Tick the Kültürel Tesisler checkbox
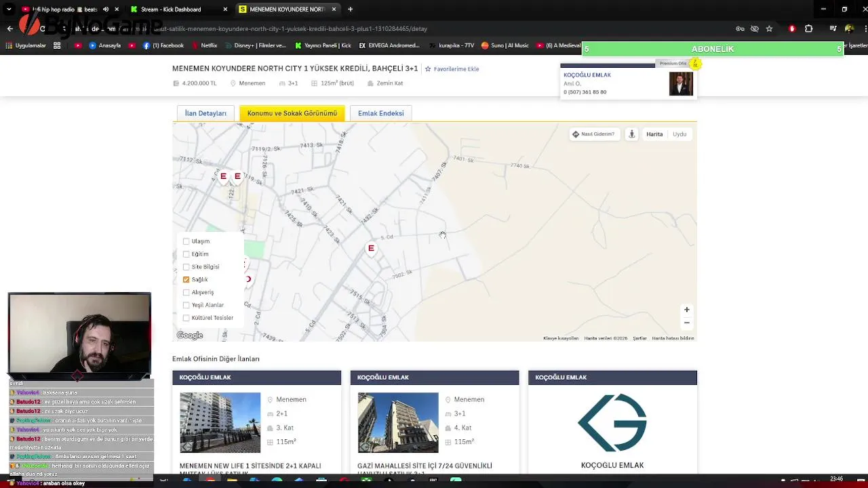 [x=186, y=318]
